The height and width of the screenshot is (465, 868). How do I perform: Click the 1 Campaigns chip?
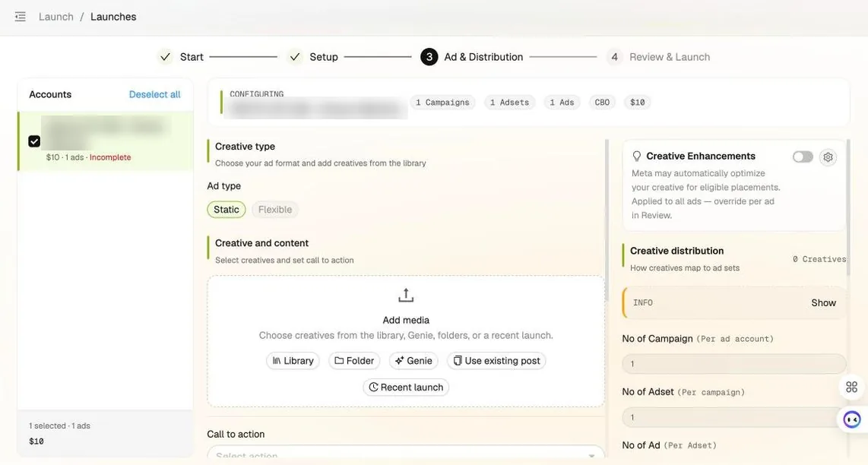442,103
